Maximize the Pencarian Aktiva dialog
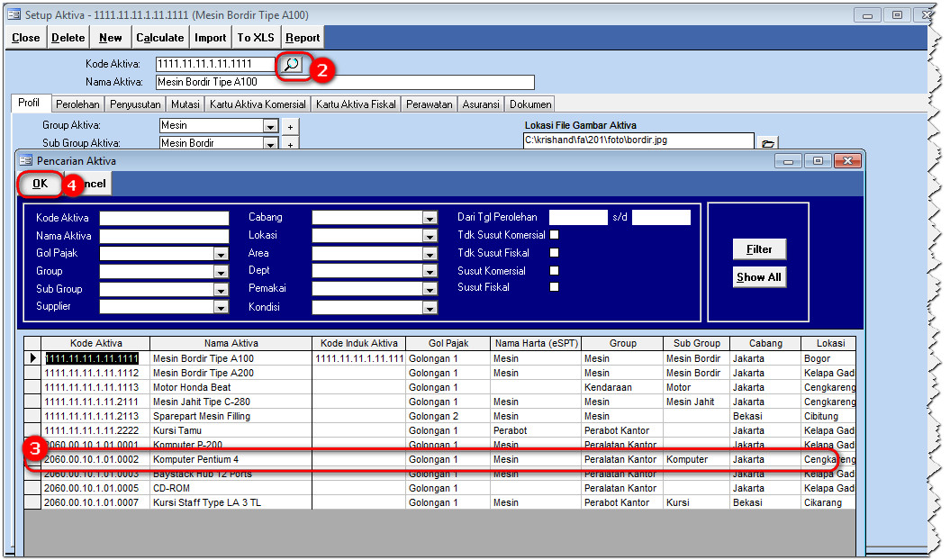Screen dimensions: 950x560 [818, 160]
